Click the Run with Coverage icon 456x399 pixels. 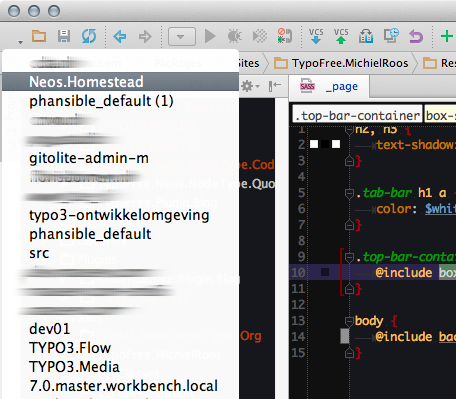(x=260, y=36)
